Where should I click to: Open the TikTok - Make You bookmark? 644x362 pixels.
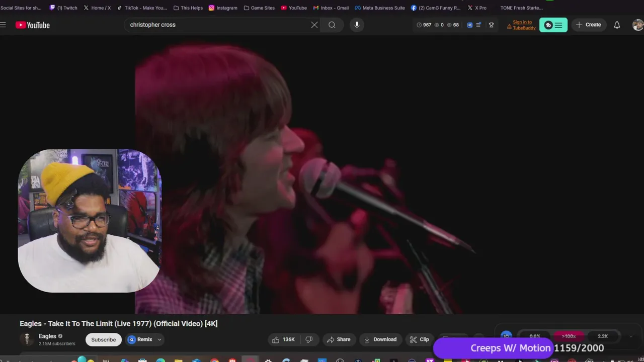point(142,8)
